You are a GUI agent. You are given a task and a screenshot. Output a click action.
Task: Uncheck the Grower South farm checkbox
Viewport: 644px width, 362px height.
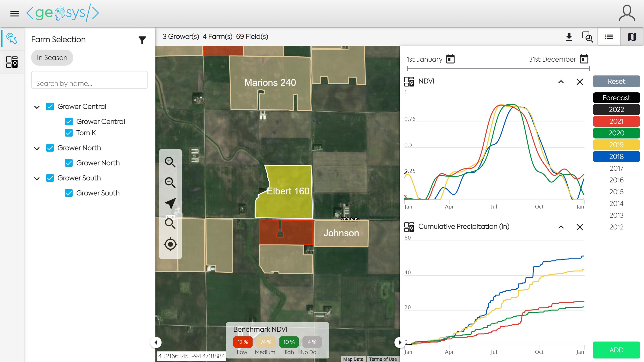coord(69,193)
